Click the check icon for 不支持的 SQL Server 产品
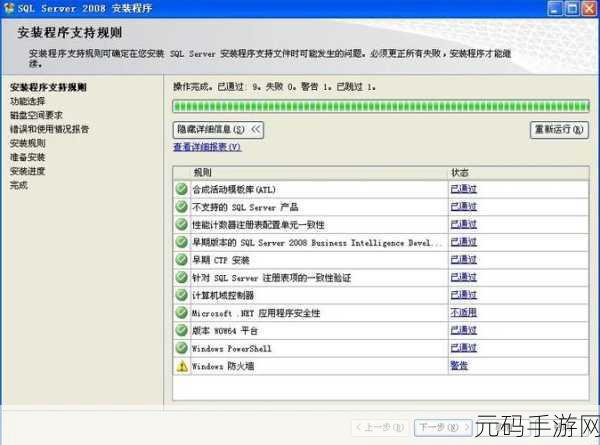 181,207
